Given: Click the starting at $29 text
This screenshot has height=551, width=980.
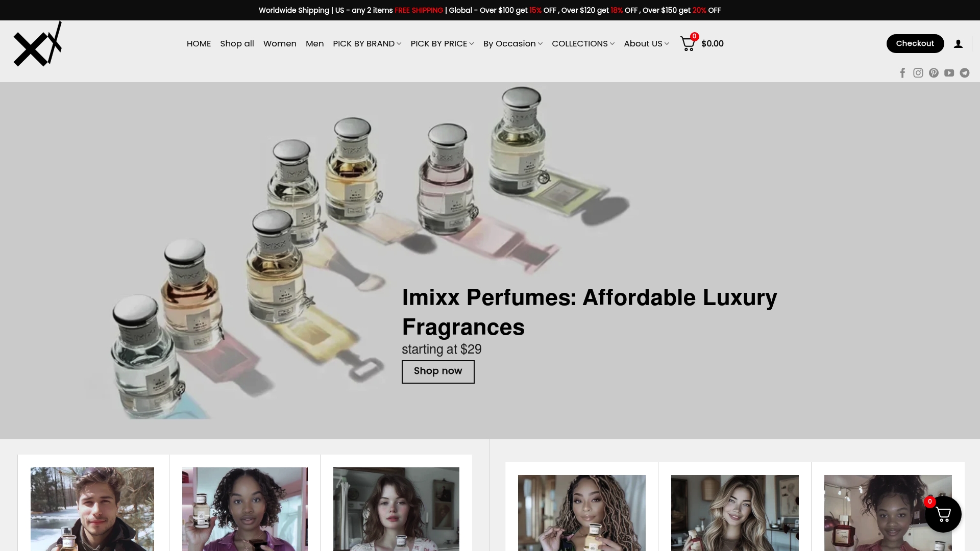Looking at the screenshot, I should [442, 349].
